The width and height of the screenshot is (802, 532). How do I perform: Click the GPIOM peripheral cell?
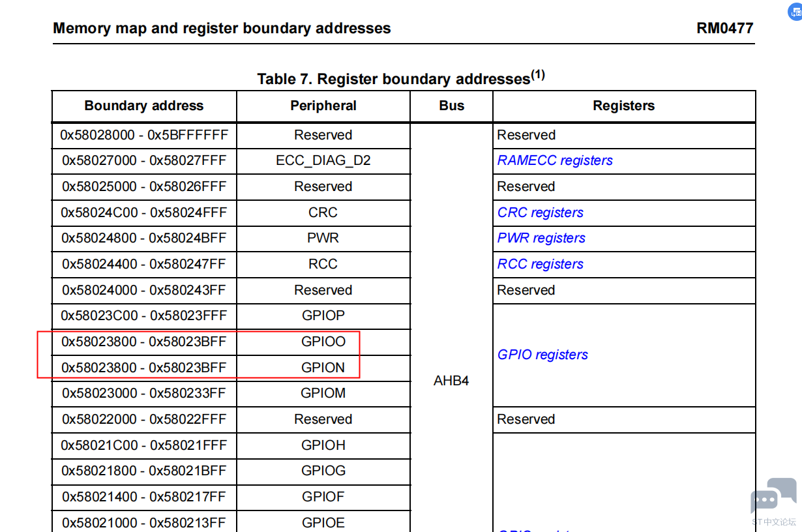pos(323,393)
